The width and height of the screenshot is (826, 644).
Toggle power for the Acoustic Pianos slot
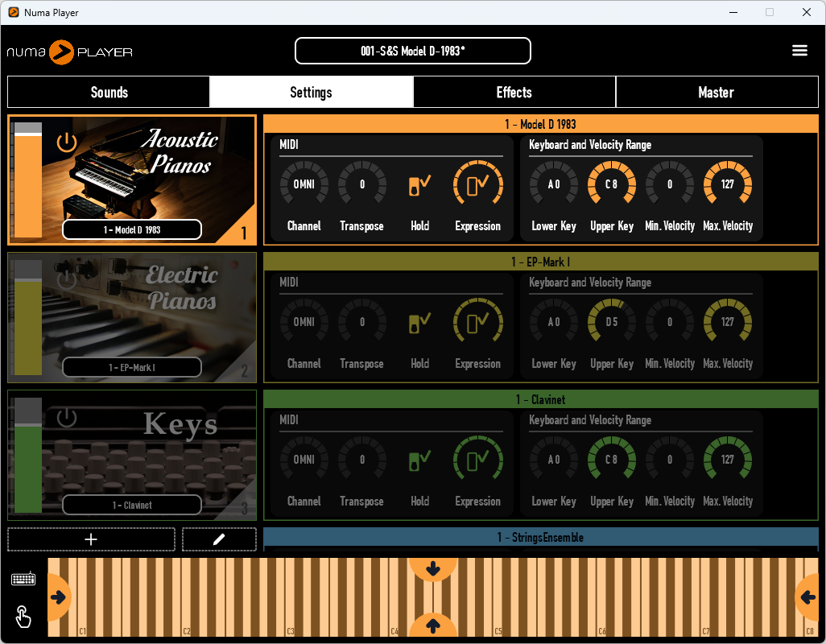pos(67,142)
